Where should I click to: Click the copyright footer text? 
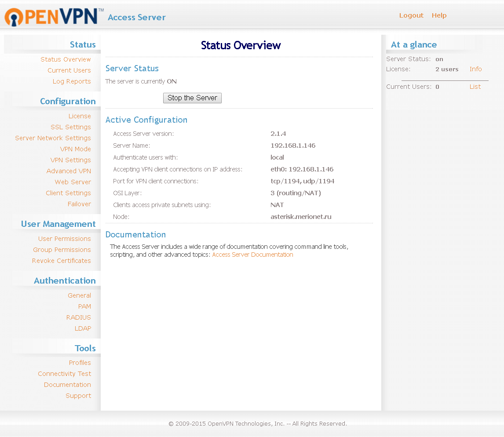pyautogui.click(x=258, y=423)
